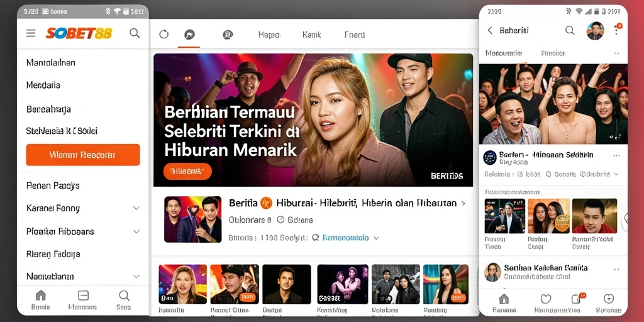This screenshot has width=644, height=322.
Task: Open search in the SOBET88 header
Action: click(x=135, y=33)
